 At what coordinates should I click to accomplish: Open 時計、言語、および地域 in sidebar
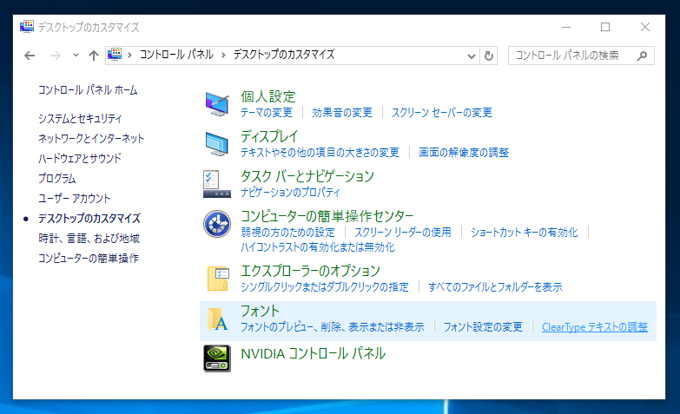[89, 238]
